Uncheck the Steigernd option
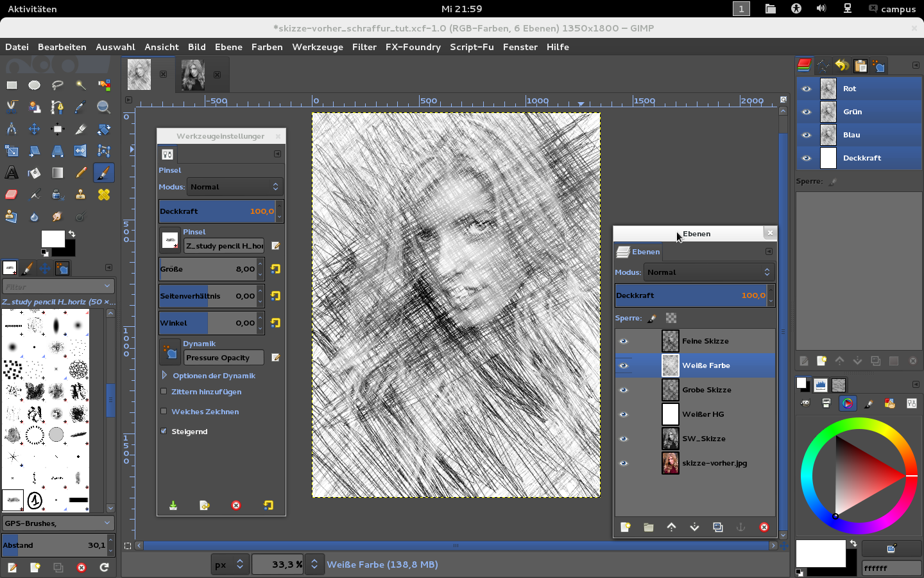 tap(164, 432)
